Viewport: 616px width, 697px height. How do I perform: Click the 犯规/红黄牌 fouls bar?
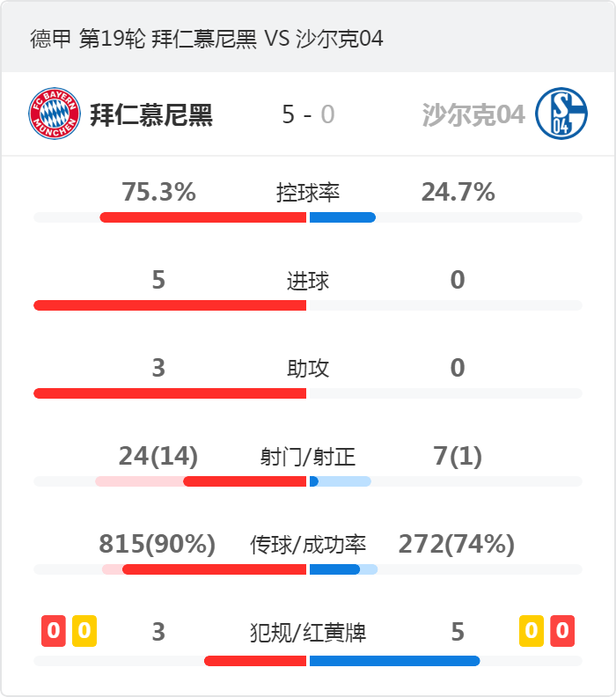(x=308, y=661)
